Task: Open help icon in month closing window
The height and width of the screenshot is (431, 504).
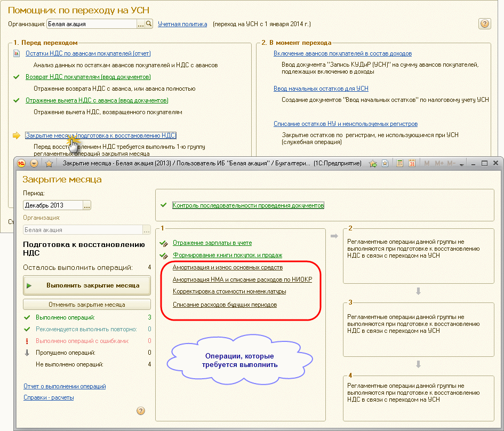Action: click(140, 410)
